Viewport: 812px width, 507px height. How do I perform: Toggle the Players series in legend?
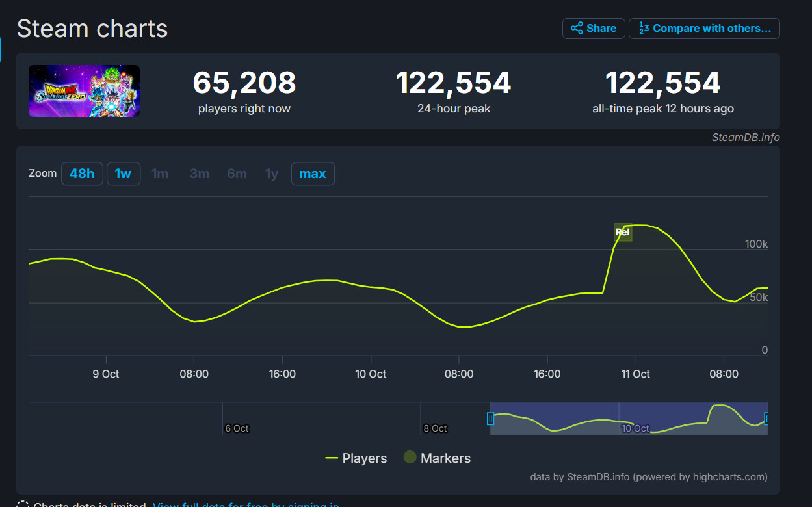tap(356, 458)
